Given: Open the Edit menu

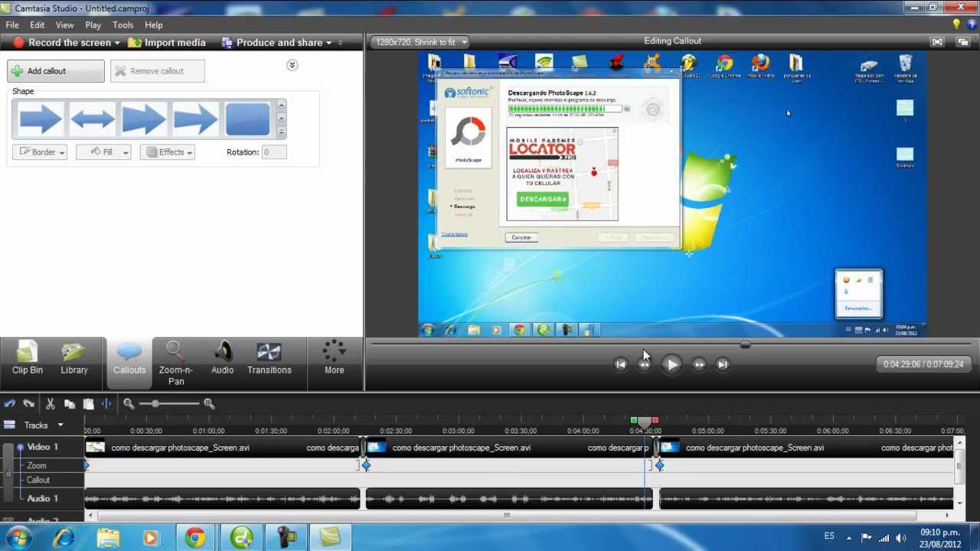Looking at the screenshot, I should point(37,25).
